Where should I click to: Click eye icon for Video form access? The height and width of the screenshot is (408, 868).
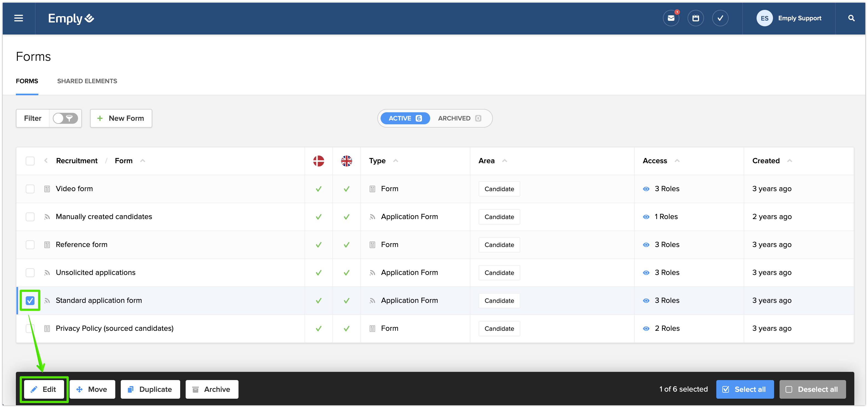646,189
